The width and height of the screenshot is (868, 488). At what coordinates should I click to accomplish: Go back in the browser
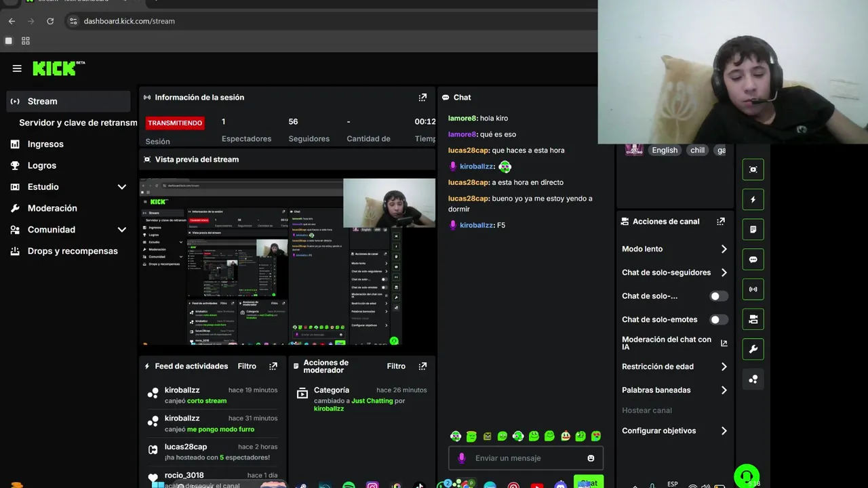click(12, 21)
